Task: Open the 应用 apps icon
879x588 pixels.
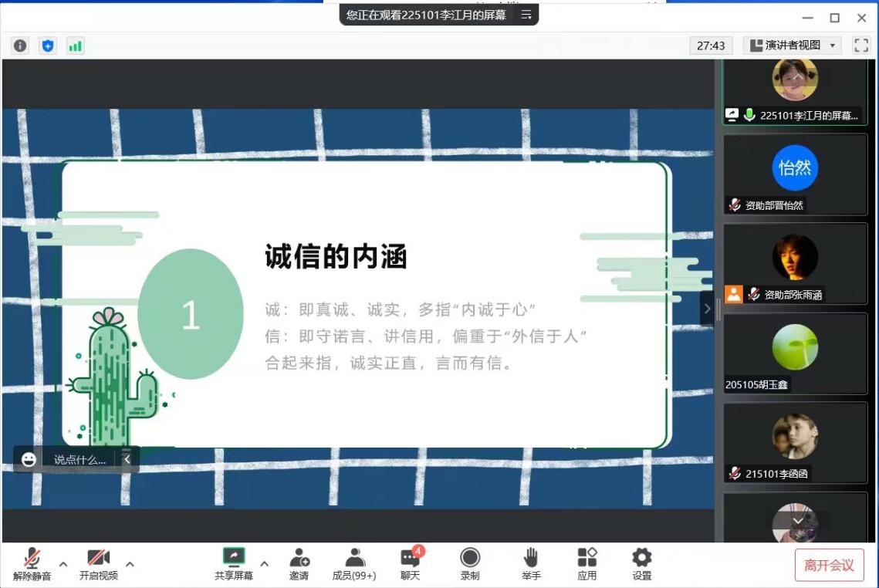Action: tap(587, 563)
